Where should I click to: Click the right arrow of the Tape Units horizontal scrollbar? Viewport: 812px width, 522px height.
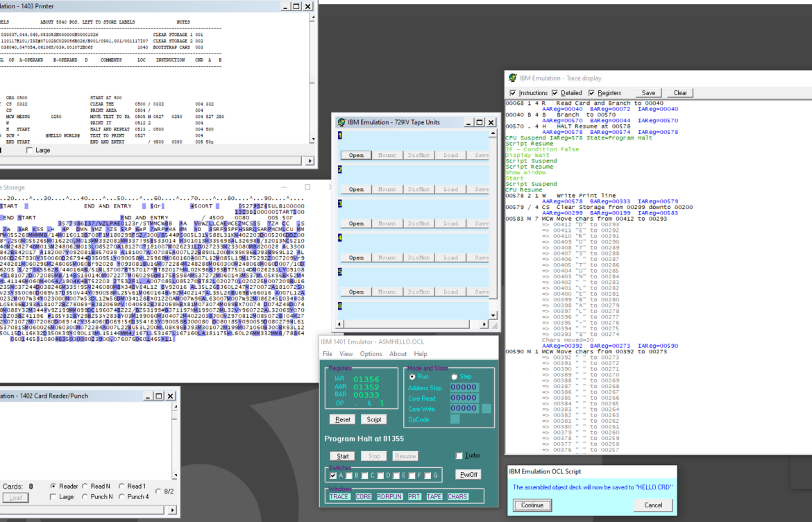tap(484, 324)
